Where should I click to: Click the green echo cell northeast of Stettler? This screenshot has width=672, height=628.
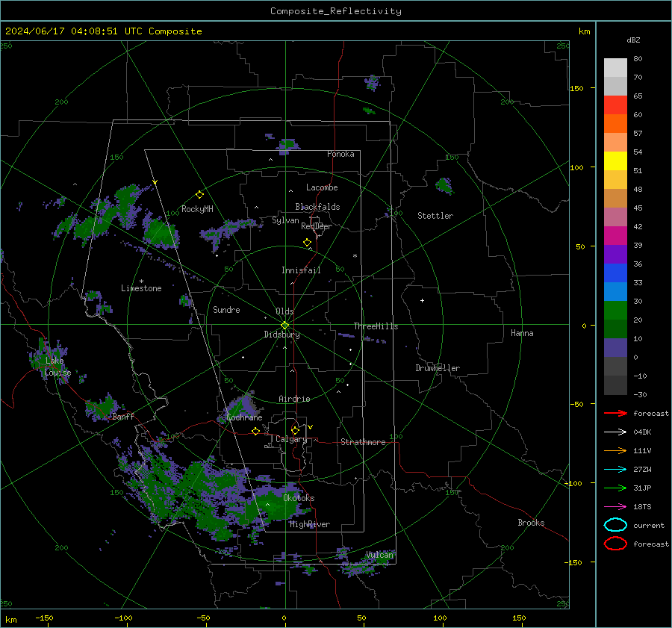coord(444,186)
